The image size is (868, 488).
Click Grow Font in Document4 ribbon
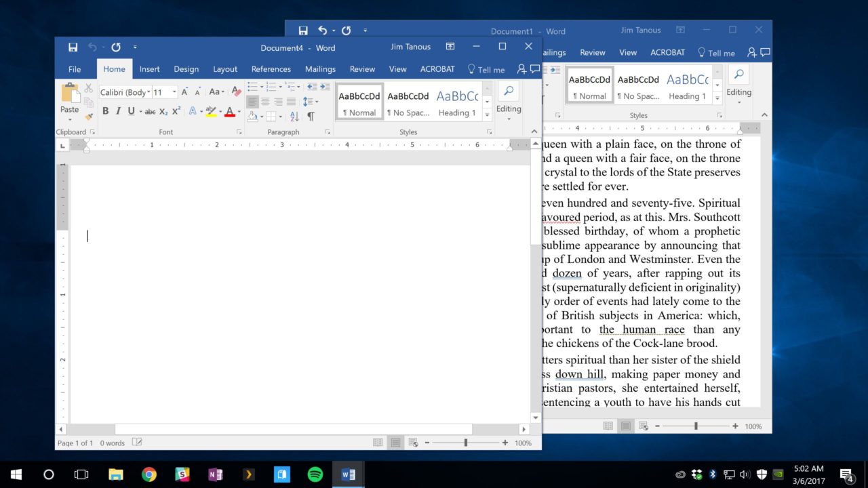(x=184, y=91)
